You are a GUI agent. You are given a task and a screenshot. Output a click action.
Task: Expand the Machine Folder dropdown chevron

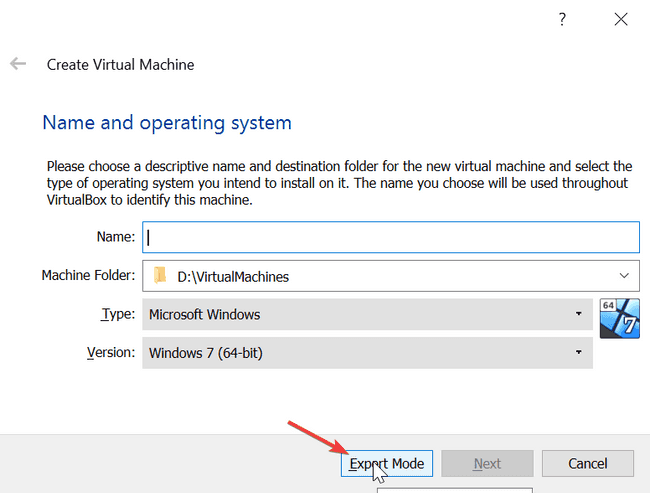624,276
